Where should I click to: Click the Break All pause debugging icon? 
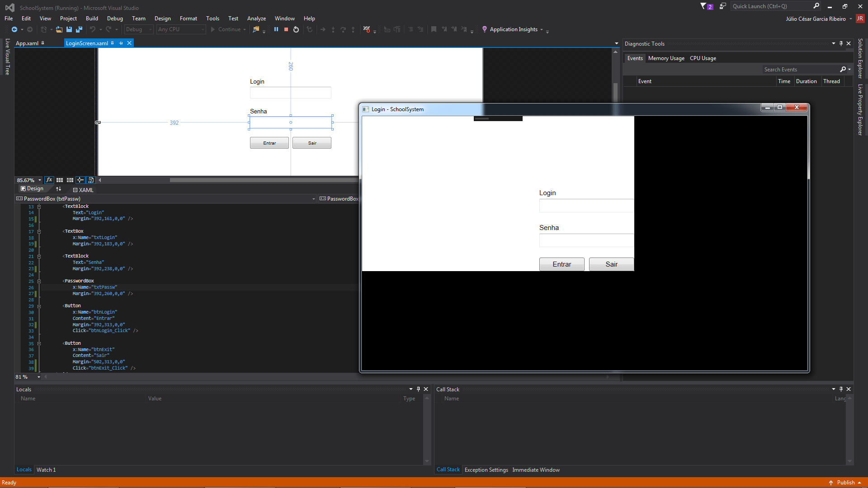276,29
